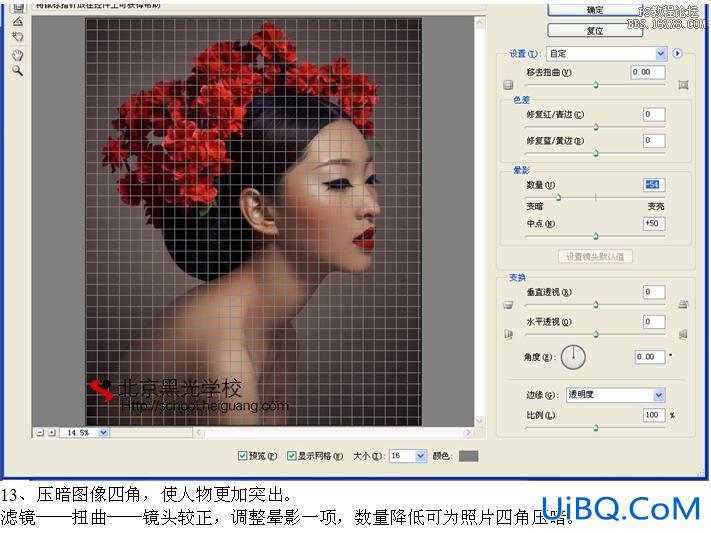Viewport: 711px width, 533px height.
Task: Select the Move Grid tool
Action: [18, 37]
